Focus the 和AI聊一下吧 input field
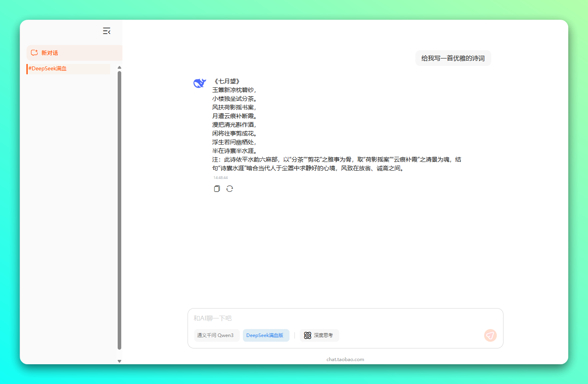Viewport: 588px width, 384px height. pyautogui.click(x=345, y=318)
